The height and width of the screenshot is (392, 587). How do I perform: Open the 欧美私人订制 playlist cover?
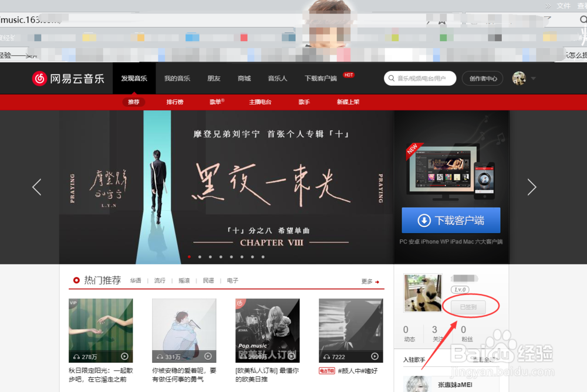[x=268, y=330]
